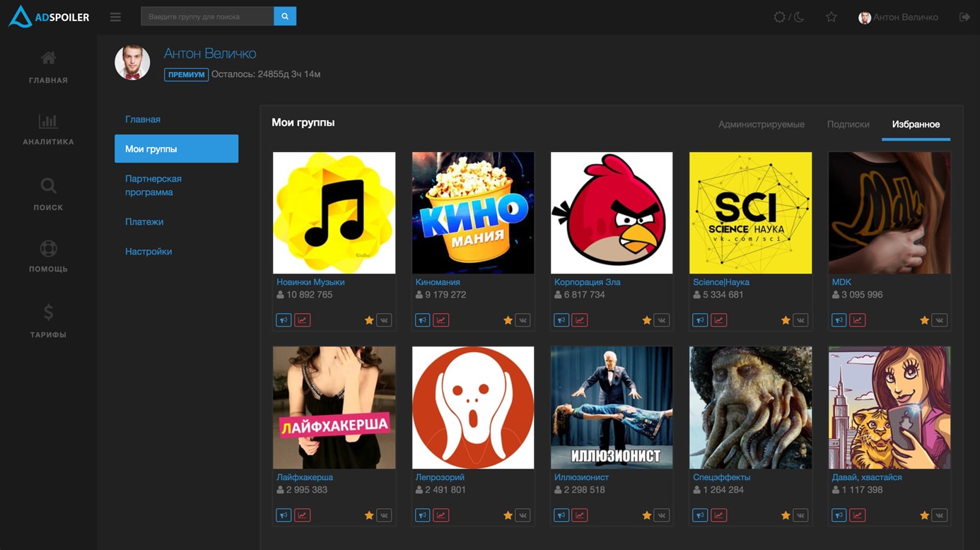This screenshot has width=980, height=550.
Task: Open favorites star in top bar
Action: 832,17
